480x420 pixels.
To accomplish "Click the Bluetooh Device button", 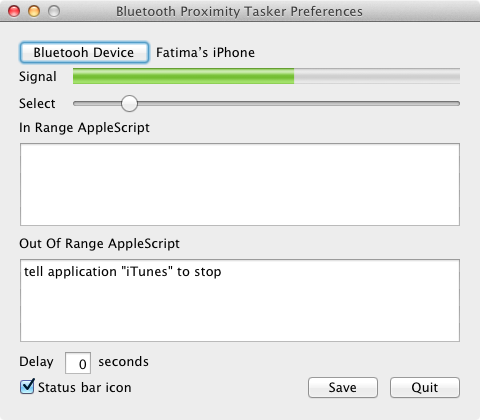I will pos(84,52).
